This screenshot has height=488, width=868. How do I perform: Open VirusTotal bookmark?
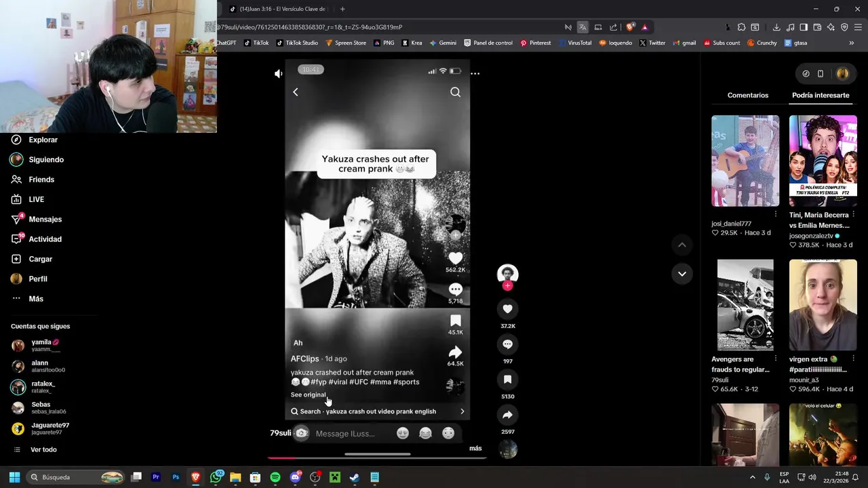[574, 43]
